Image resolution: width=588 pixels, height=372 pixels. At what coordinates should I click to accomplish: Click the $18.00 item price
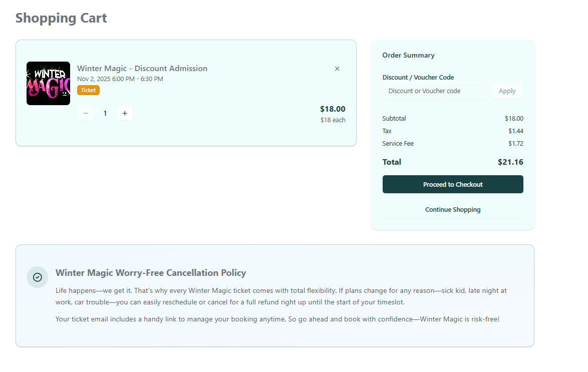point(333,109)
